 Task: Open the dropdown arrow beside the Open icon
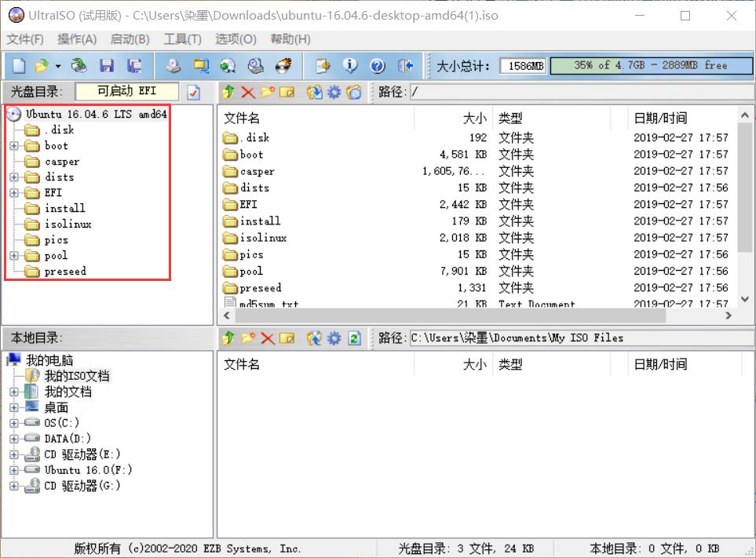pos(58,66)
